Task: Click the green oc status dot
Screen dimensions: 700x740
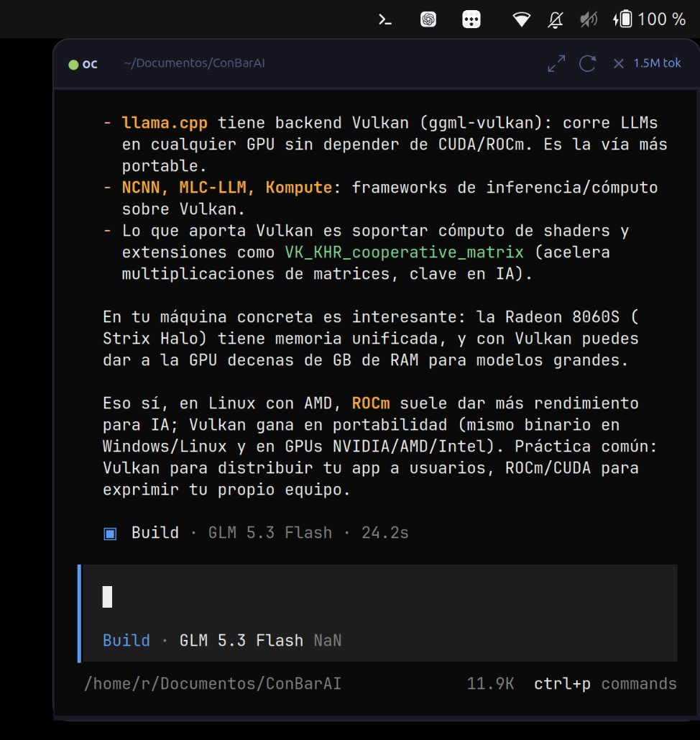Action: pyautogui.click(x=73, y=65)
